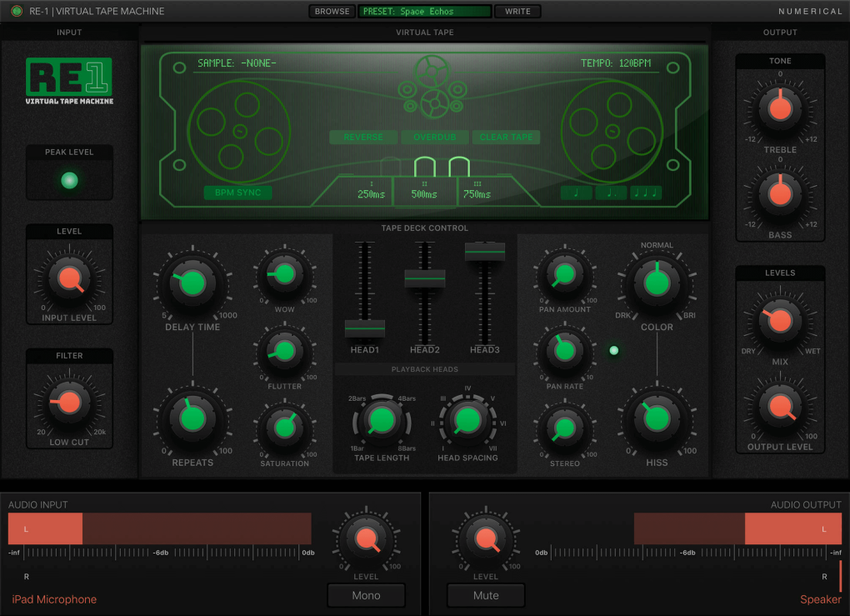850x616 pixels.
Task: Toggle head I 250ms
Action: tap(371, 192)
